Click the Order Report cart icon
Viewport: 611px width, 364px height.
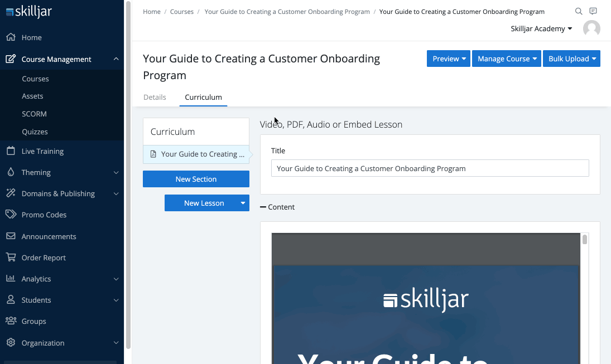[11, 258]
